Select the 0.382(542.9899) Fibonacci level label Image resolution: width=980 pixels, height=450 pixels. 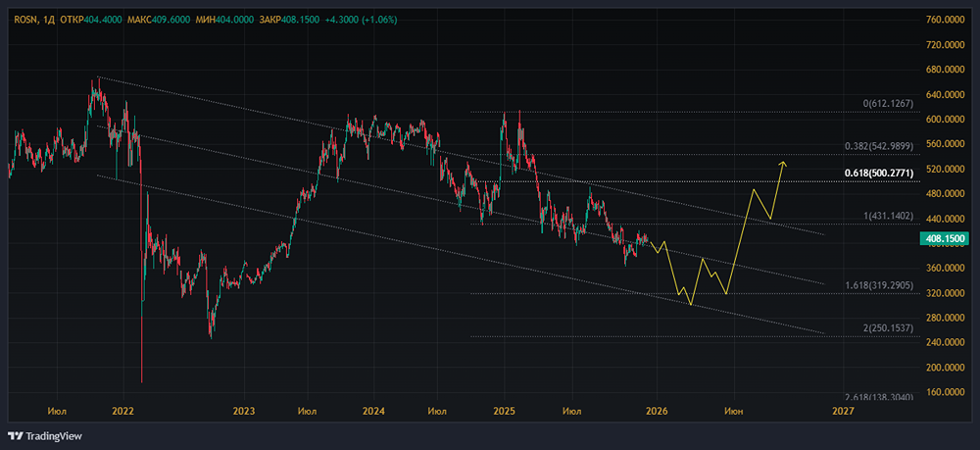click(879, 146)
